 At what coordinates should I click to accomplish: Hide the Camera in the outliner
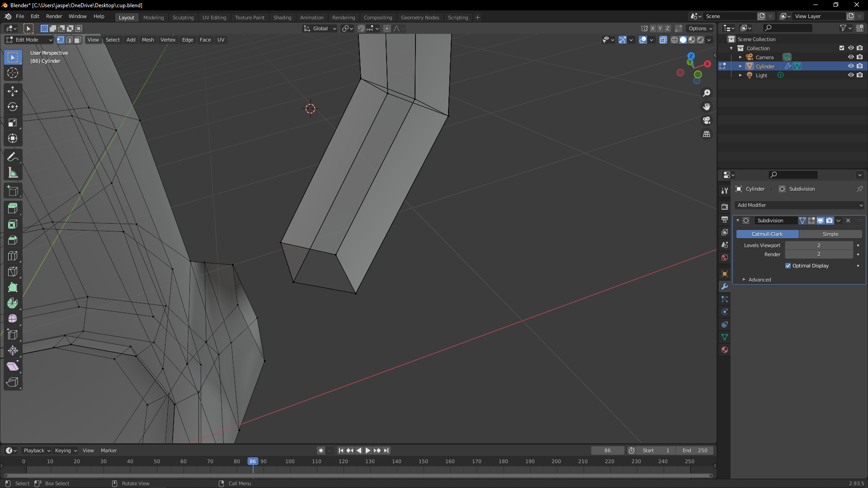(850, 57)
